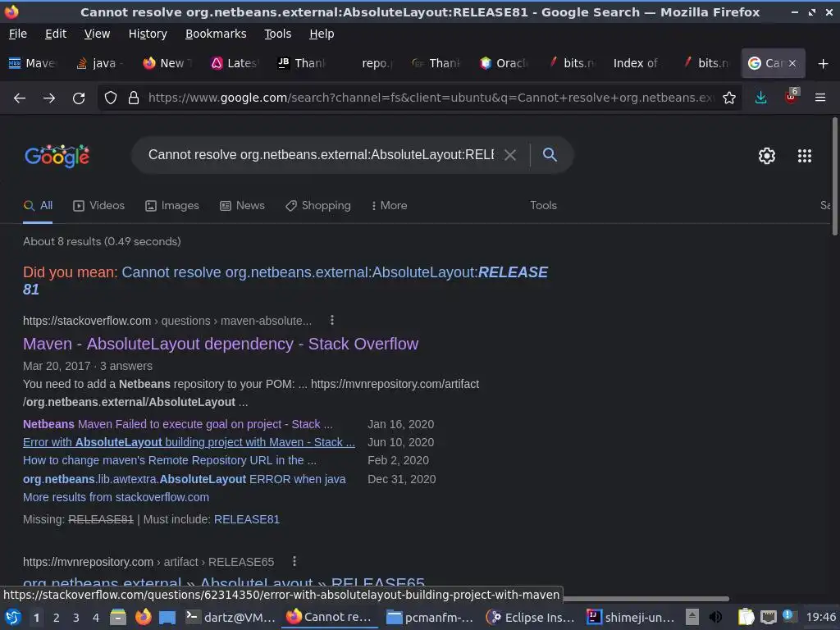This screenshot has height=630, width=840.
Task: Open uBlock Origin extension icon
Action: 792,97
